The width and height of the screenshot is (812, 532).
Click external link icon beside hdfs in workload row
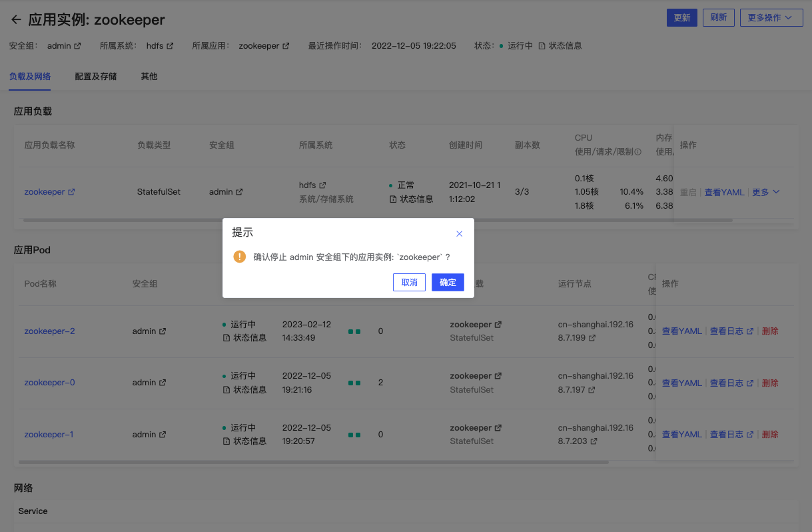point(322,185)
